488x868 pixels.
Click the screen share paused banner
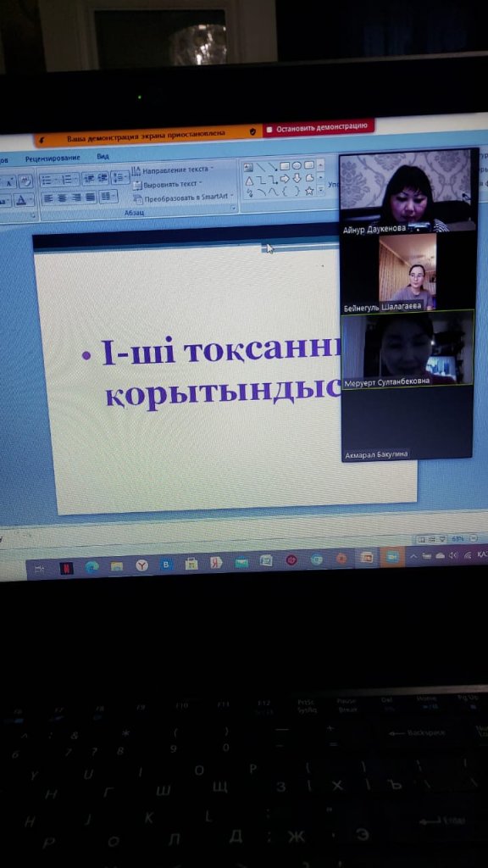pos(146,133)
